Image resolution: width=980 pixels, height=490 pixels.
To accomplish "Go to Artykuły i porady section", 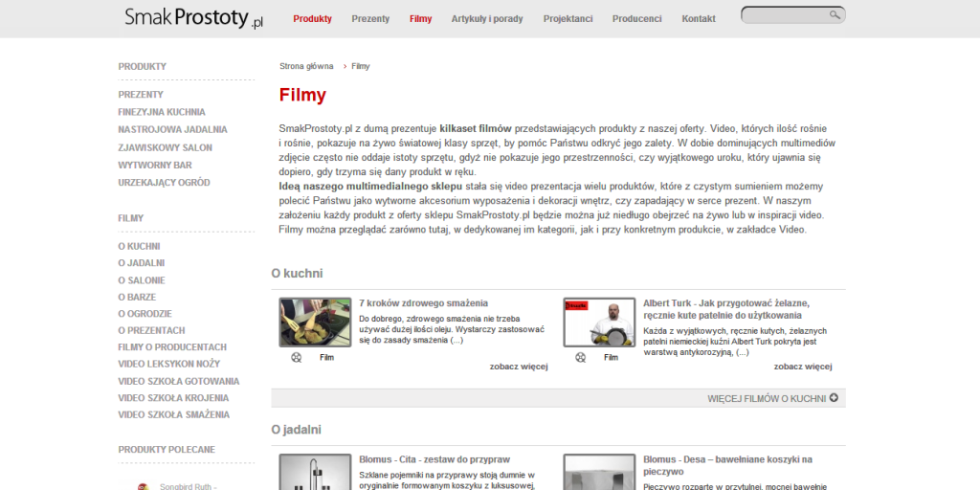I will (487, 19).
